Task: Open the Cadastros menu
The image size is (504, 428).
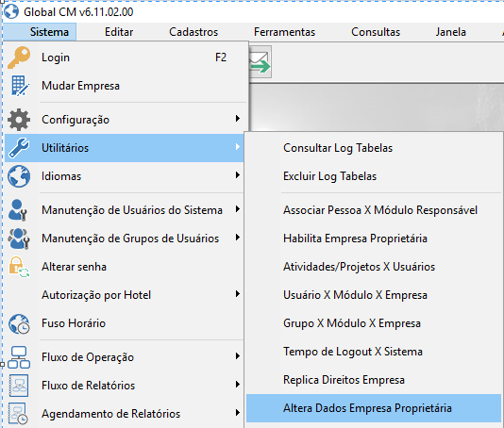Action: click(193, 32)
